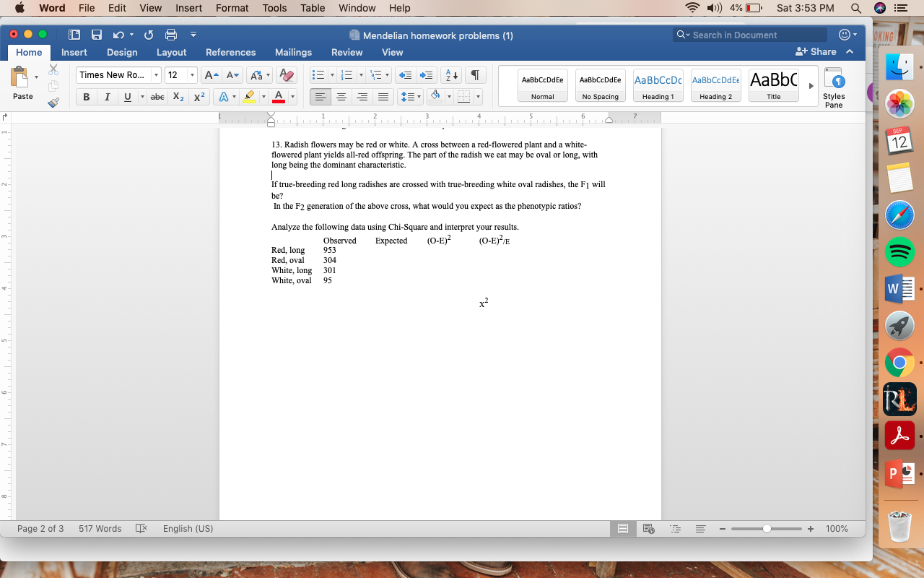This screenshot has height=578, width=924.
Task: Switch to web layout view
Action: (x=648, y=528)
